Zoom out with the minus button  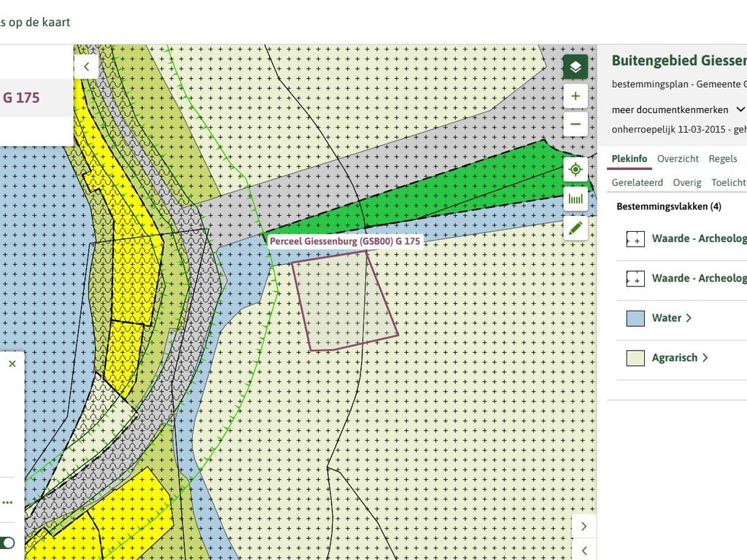click(x=575, y=124)
